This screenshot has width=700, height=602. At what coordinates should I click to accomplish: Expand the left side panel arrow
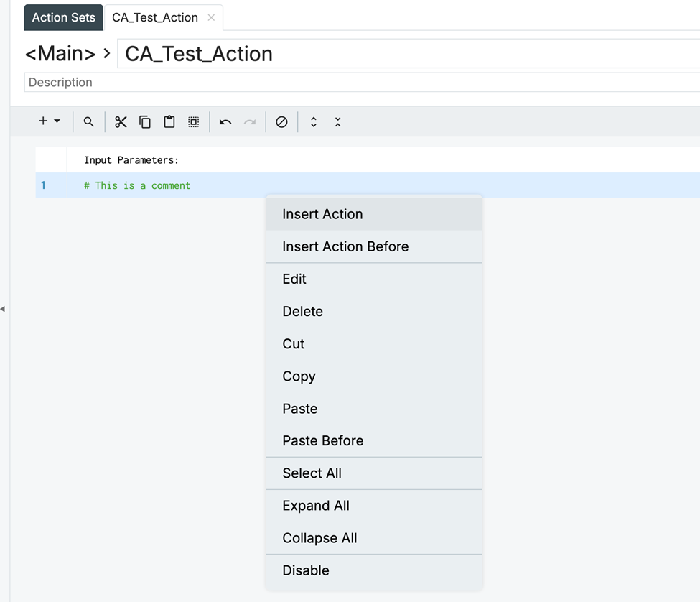tap(3, 309)
